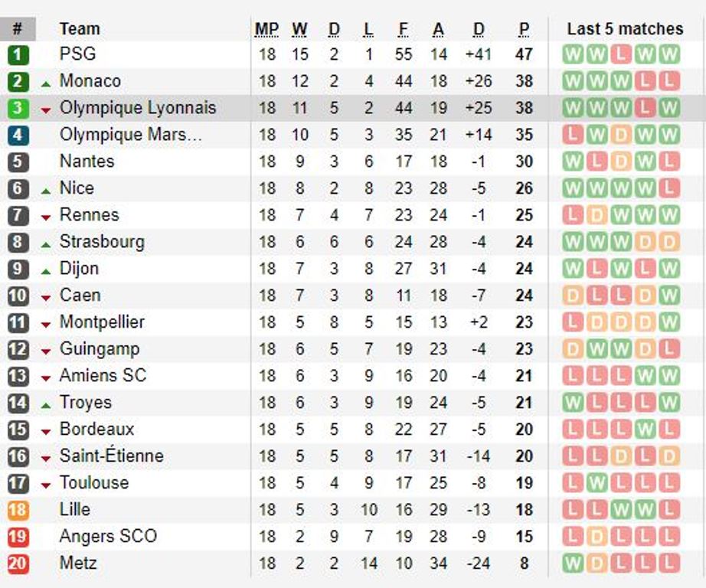The height and width of the screenshot is (588, 706).
Task: Open the Olympique Lyonnais team link
Action: coord(138,108)
